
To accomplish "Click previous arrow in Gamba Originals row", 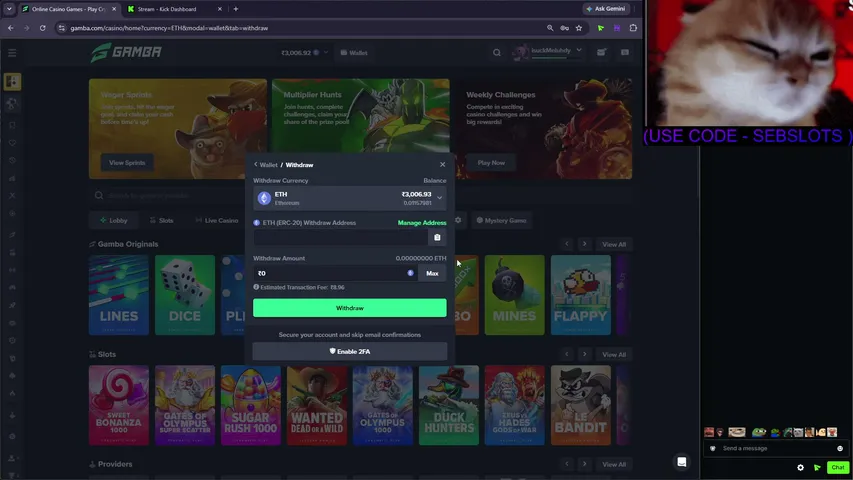I will tap(567, 244).
